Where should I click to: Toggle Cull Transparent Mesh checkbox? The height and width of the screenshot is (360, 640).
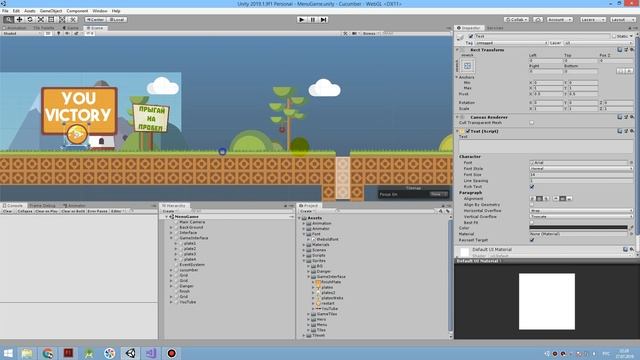pos(532,122)
